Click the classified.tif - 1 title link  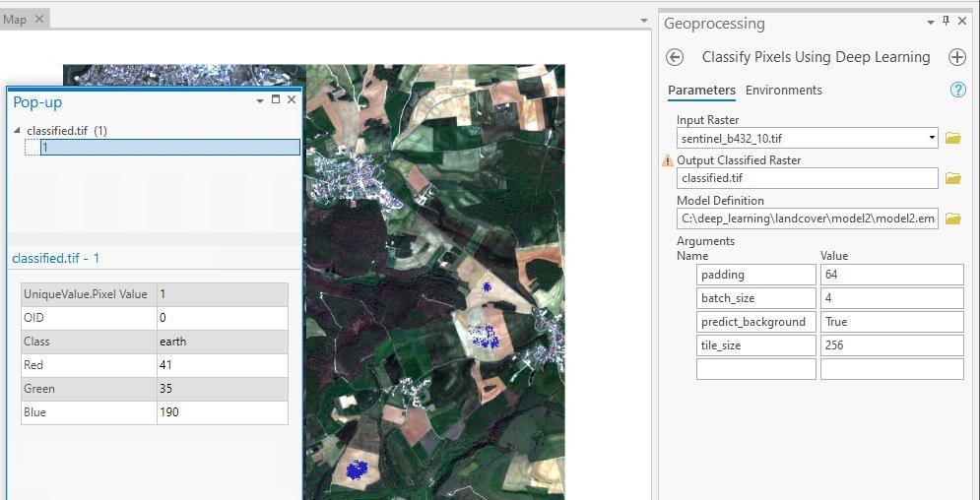56,258
